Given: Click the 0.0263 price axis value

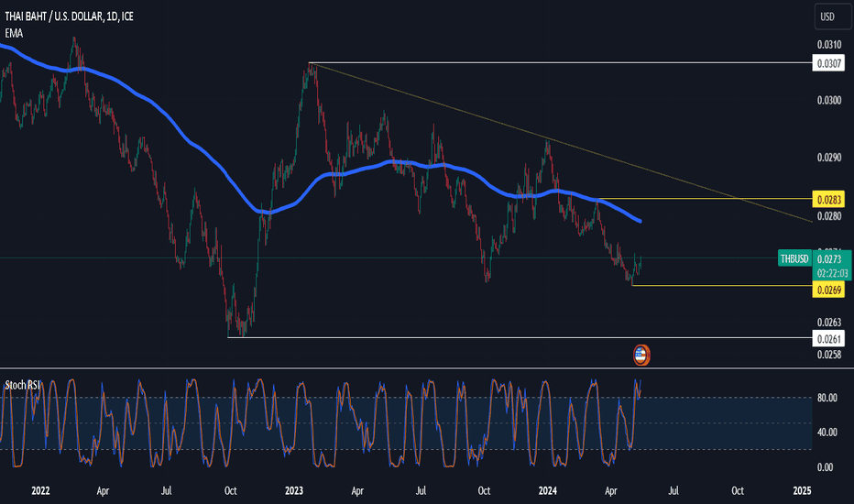Looking at the screenshot, I should pos(829,323).
